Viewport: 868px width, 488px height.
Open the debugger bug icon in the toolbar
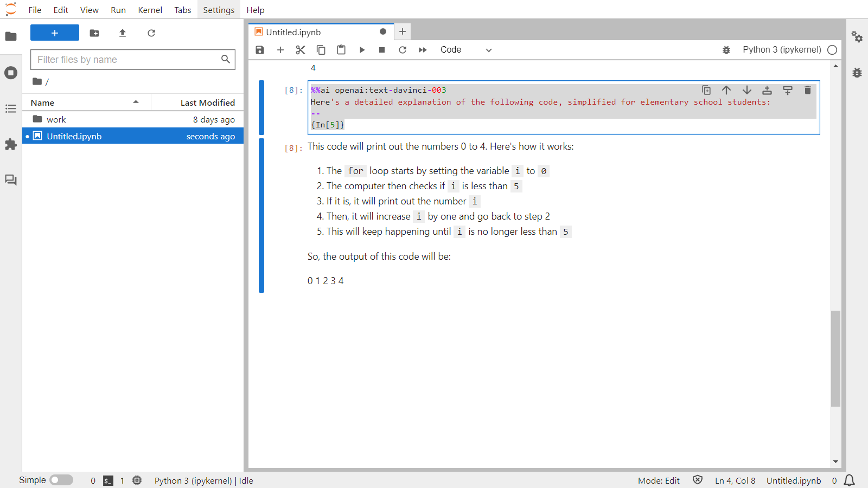point(726,49)
